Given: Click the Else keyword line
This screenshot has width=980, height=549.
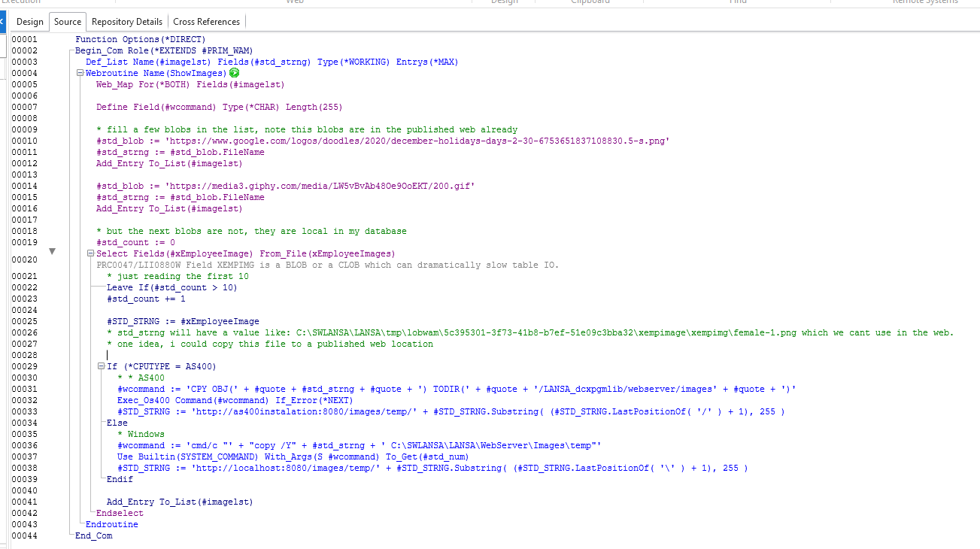Looking at the screenshot, I should [x=117, y=423].
